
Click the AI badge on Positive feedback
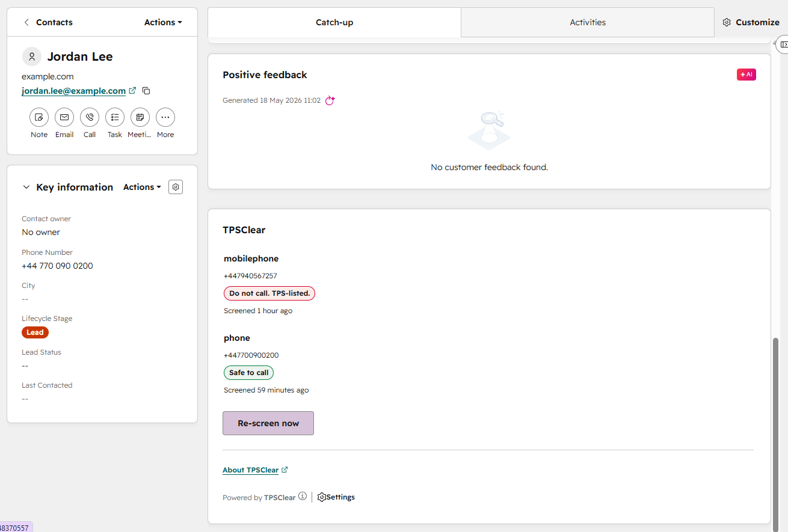(746, 75)
